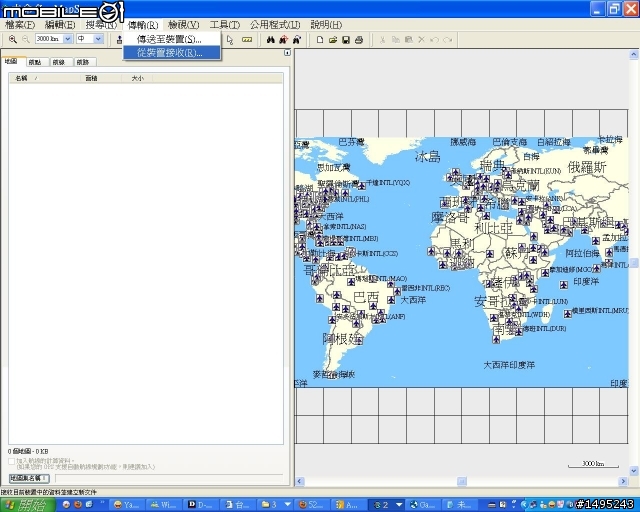Click the floppy disk save icon

346,40
